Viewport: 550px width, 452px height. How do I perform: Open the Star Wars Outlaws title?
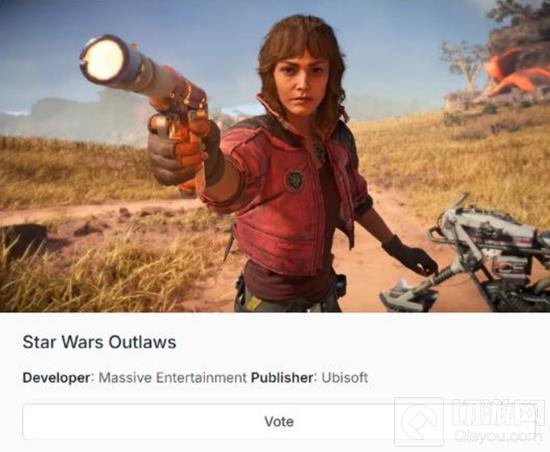tap(99, 342)
